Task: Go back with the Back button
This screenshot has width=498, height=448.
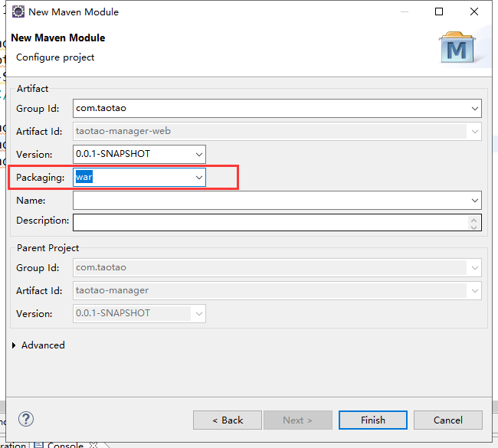Action: (228, 420)
